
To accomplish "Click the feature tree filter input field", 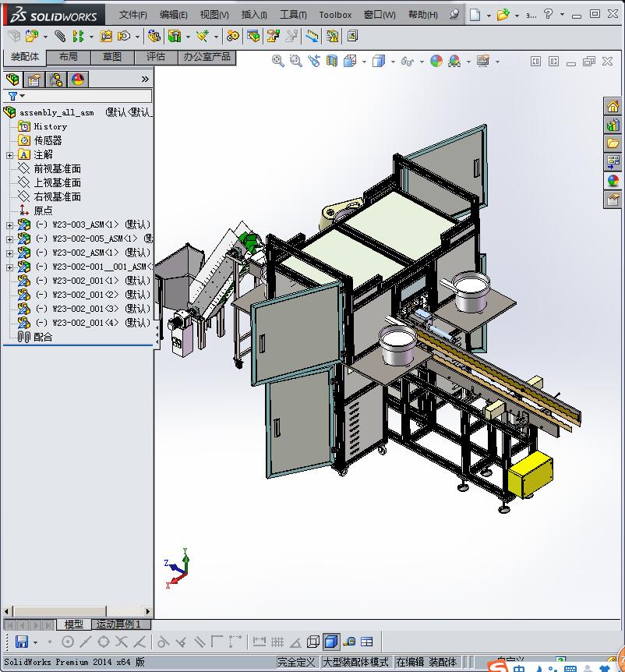I will pos(77,96).
